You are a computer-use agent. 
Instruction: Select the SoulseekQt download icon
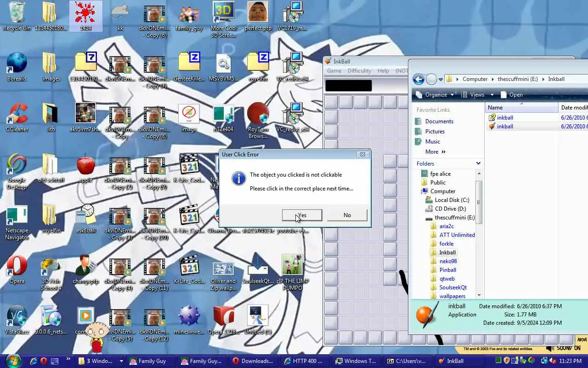point(258,269)
